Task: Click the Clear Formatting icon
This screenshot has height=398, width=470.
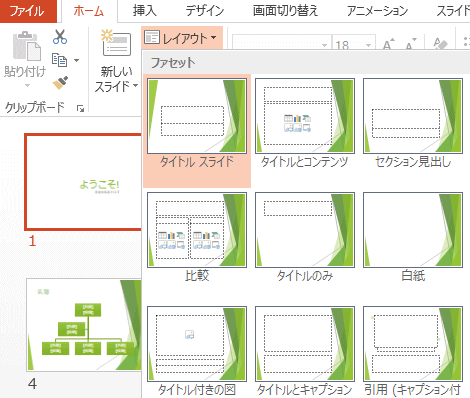Action: coord(440,44)
